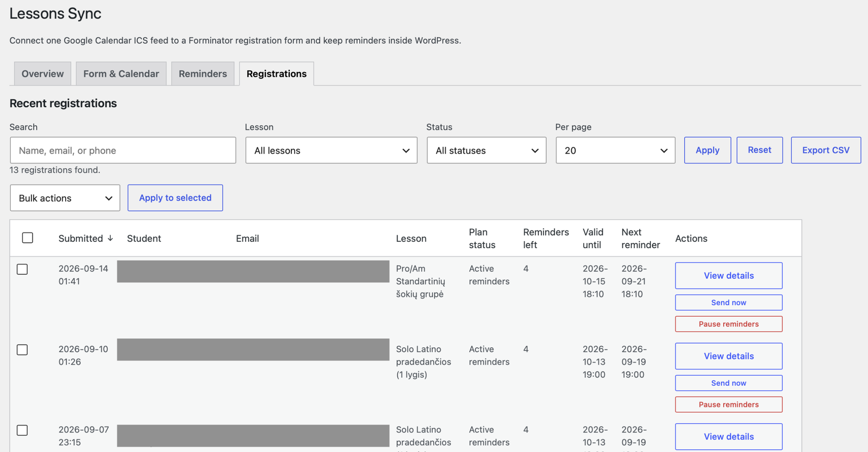Check the row submitted 2026-09-14 01:41

(22, 269)
